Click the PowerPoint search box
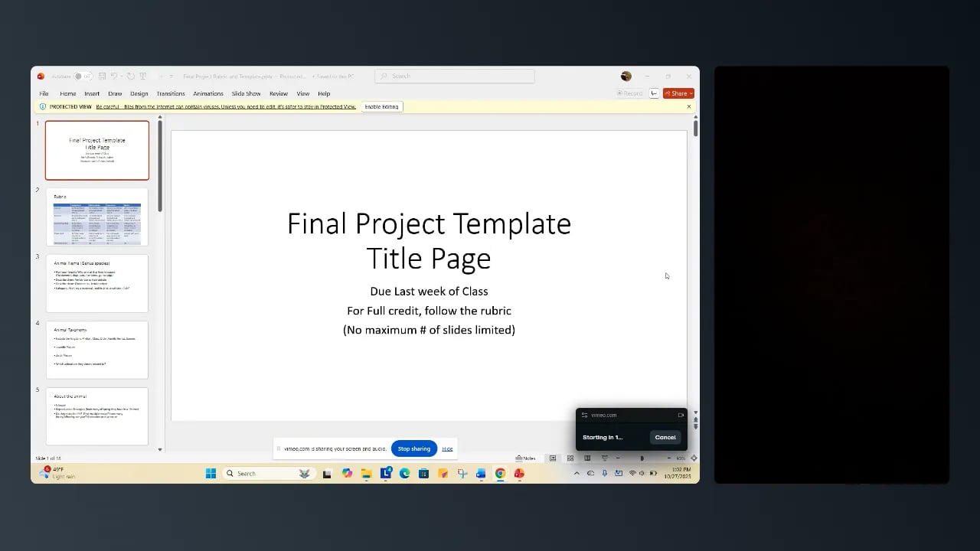980x551 pixels. [x=455, y=76]
